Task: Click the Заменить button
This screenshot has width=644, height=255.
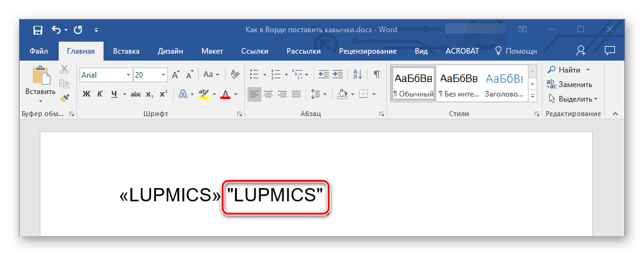Action: pyautogui.click(x=569, y=84)
